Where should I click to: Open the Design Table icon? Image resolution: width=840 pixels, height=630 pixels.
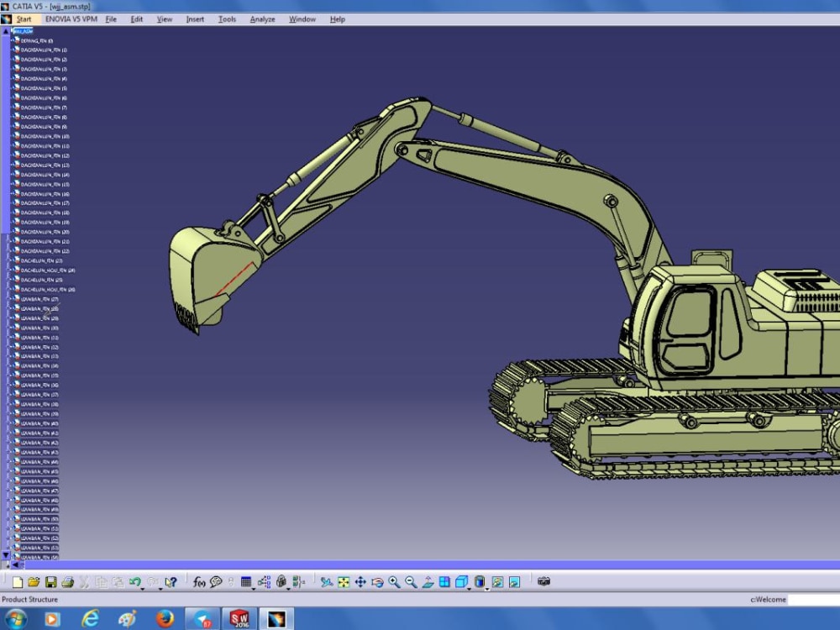pos(246,581)
